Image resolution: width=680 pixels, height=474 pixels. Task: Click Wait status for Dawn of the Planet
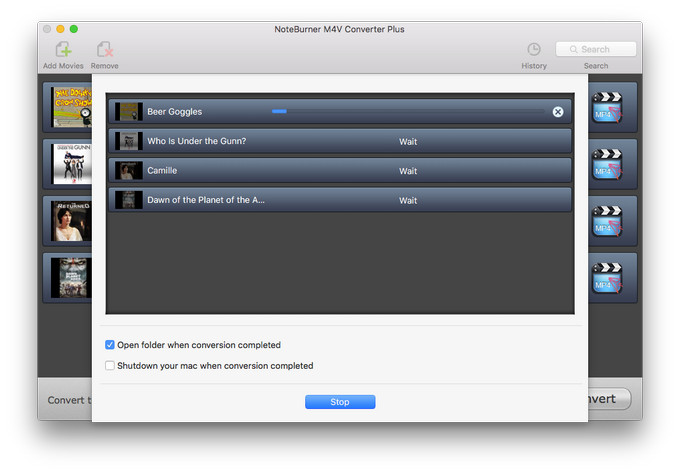coord(408,201)
